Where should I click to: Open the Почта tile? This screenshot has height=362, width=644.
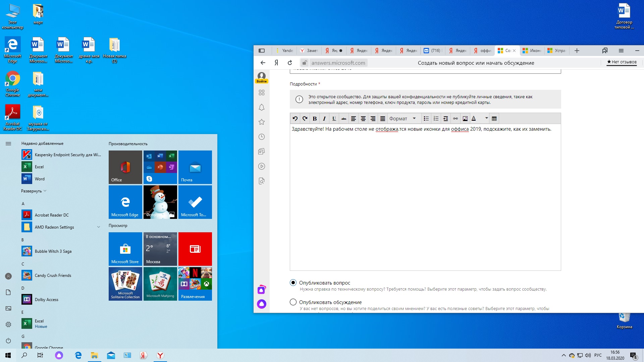tap(195, 167)
